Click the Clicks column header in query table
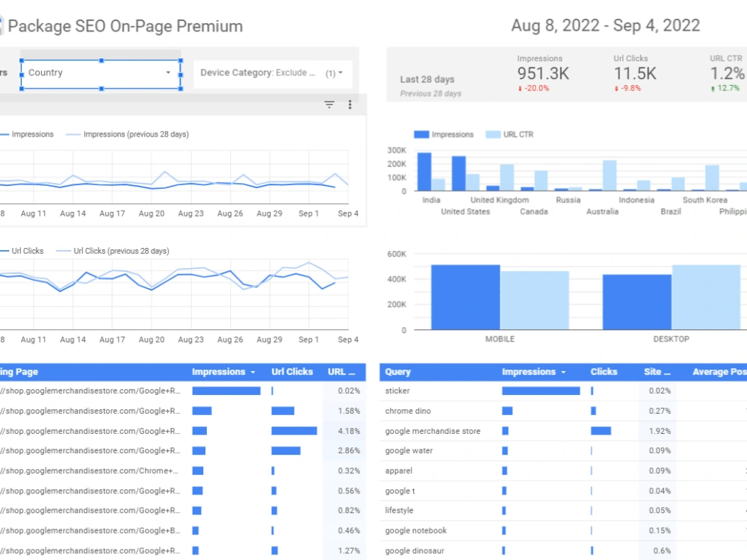 (604, 372)
